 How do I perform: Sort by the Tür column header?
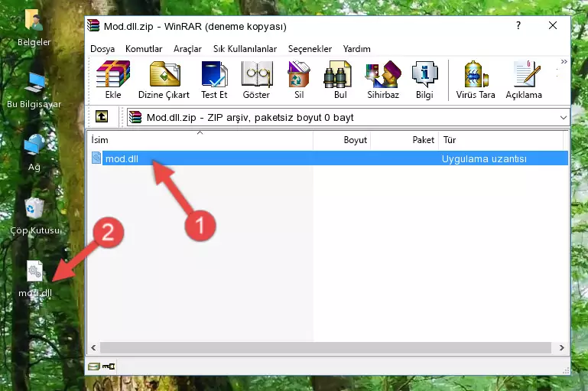(x=501, y=140)
